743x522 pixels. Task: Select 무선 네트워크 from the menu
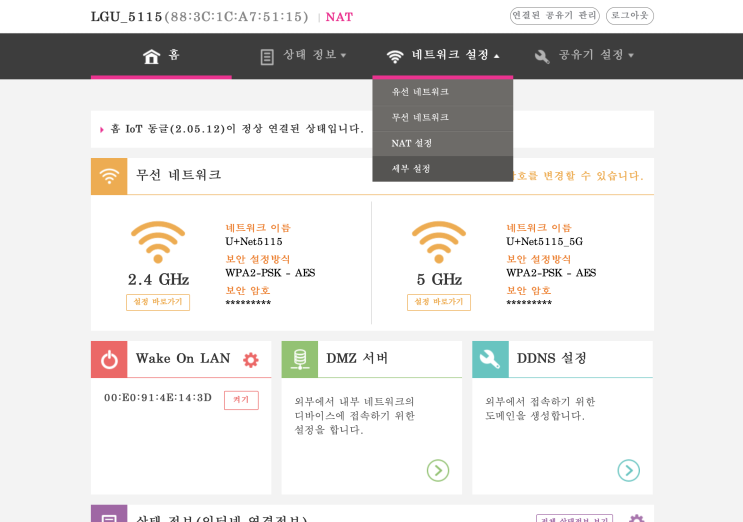point(443,118)
